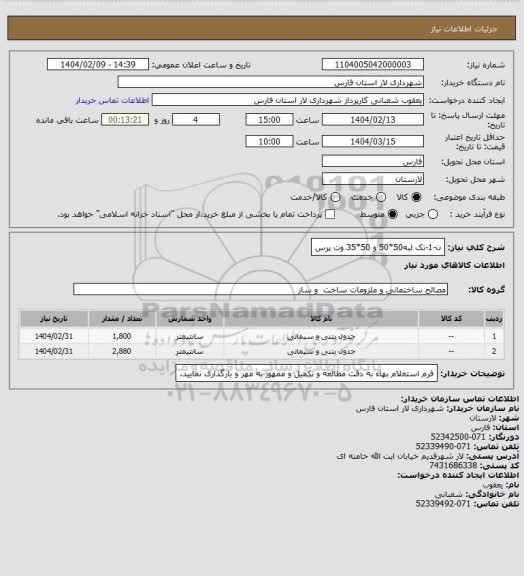The image size is (524, 576).
Task: Click the اطلاعات کالاهای مورد نیاز heading
Action: (454, 265)
